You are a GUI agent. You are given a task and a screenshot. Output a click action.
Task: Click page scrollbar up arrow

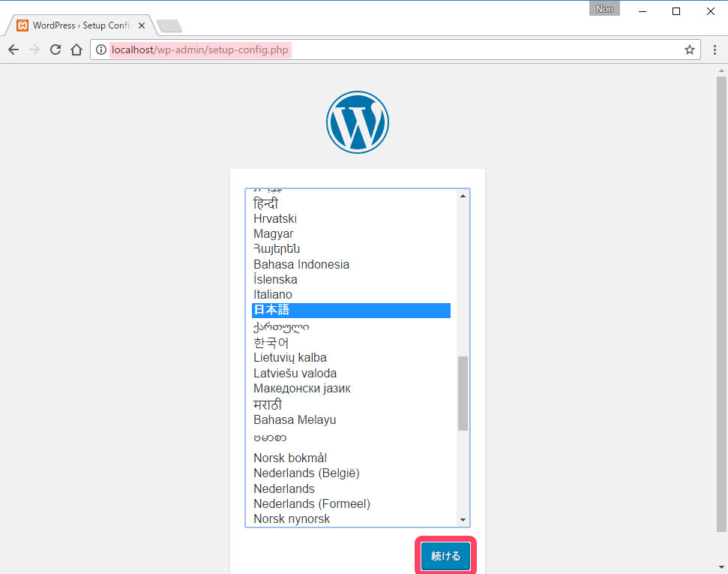click(721, 71)
